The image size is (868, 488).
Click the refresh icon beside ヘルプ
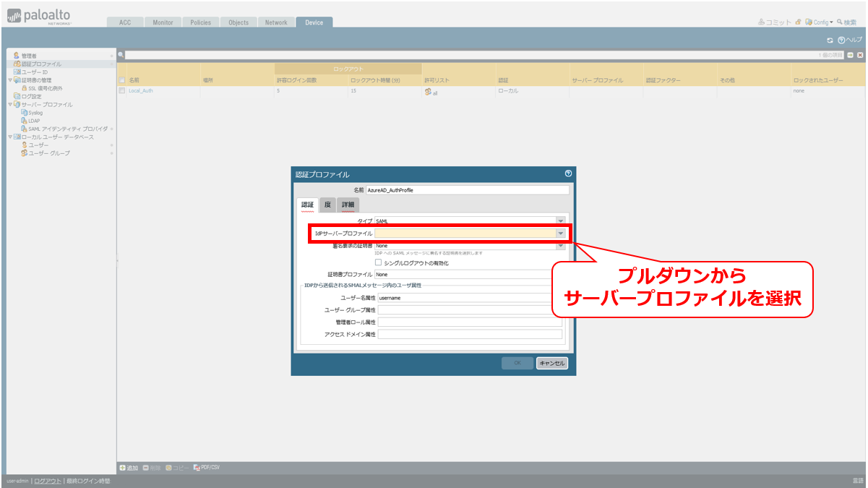[x=830, y=40]
